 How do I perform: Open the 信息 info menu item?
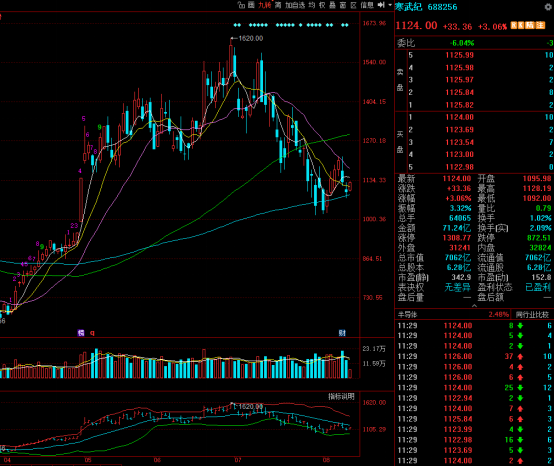367,5
